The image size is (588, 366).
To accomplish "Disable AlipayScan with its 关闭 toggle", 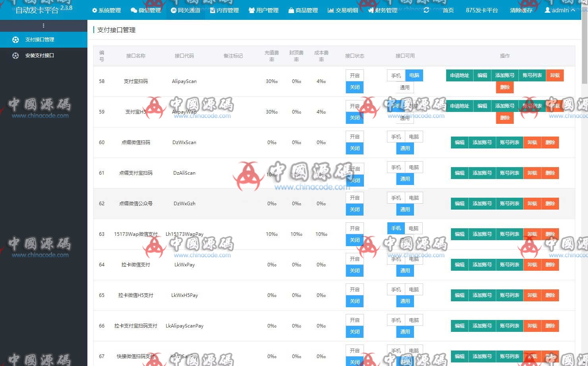I will click(x=354, y=87).
